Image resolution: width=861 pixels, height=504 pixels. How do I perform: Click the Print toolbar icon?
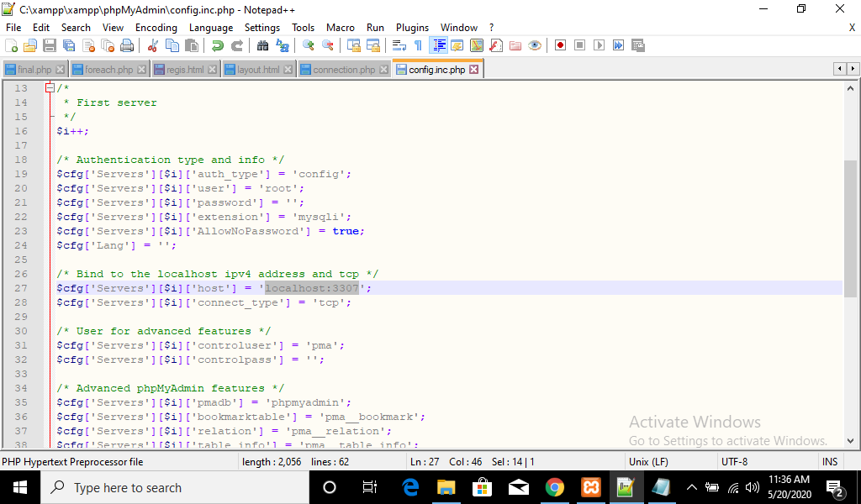pyautogui.click(x=127, y=45)
